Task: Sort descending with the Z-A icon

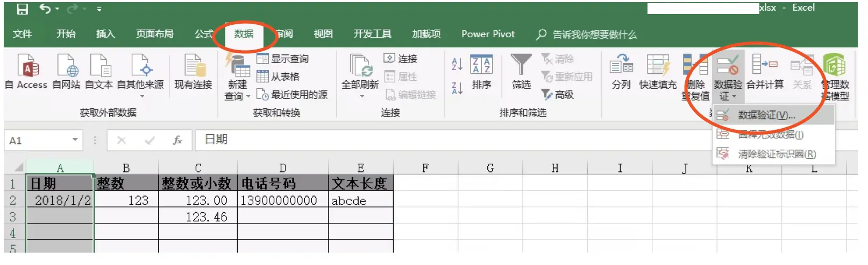Action: (457, 88)
